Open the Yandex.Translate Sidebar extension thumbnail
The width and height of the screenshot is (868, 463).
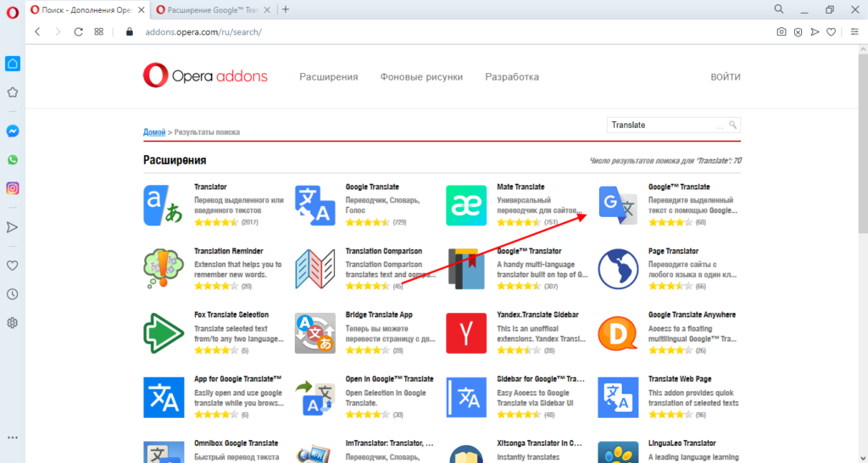[x=466, y=333]
